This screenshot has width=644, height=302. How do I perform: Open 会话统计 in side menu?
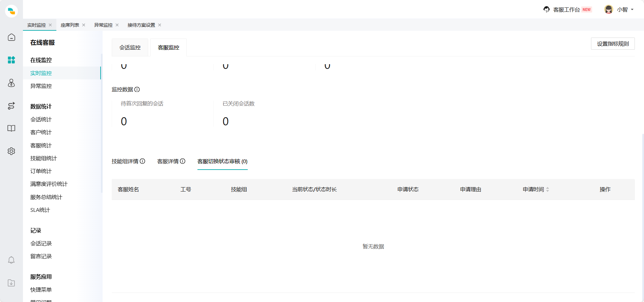click(41, 120)
